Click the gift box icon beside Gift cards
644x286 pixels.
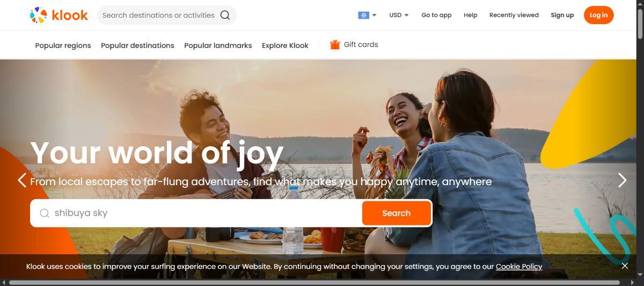(335, 45)
